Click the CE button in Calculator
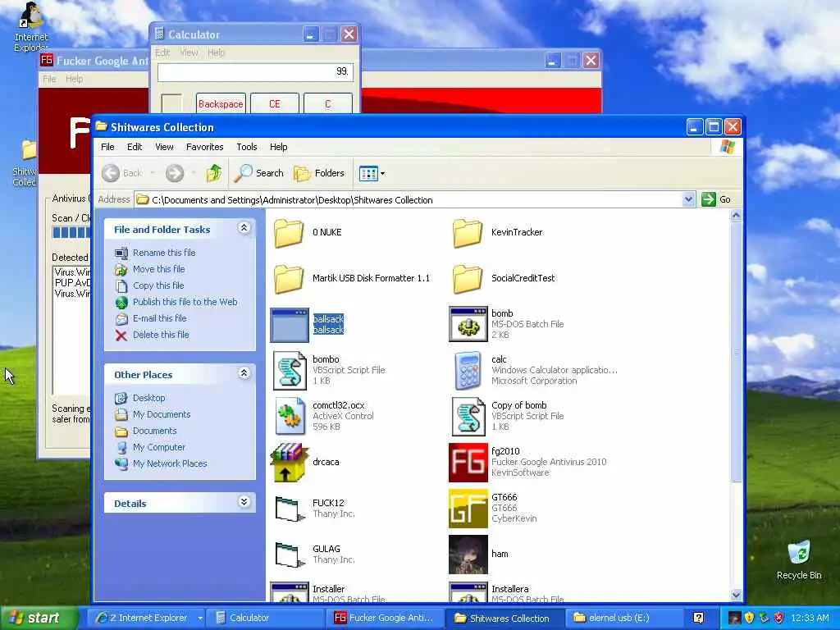This screenshot has height=630, width=840. click(274, 104)
